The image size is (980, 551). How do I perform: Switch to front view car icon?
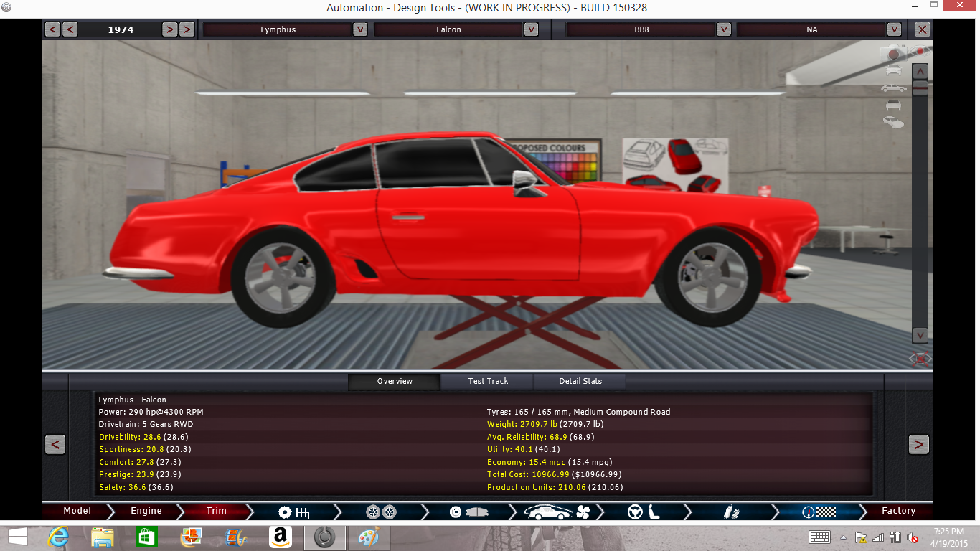pyautogui.click(x=893, y=70)
